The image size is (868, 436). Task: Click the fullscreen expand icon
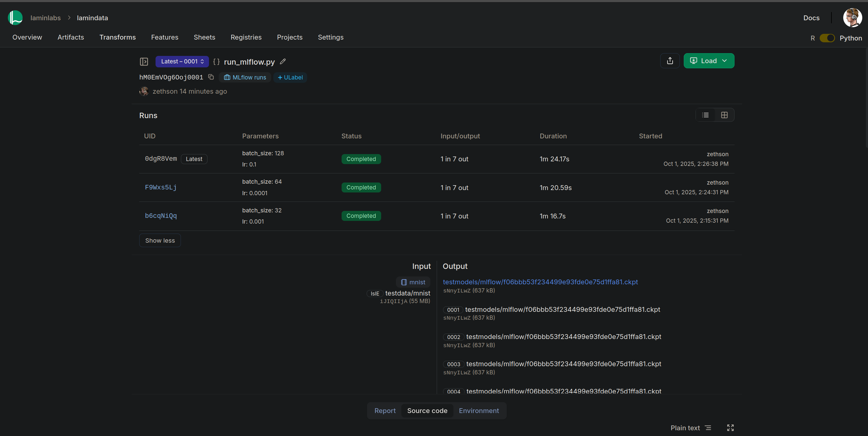[730, 428]
